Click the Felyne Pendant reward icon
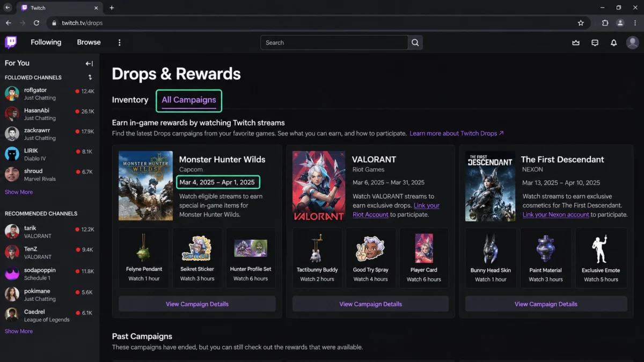 click(x=143, y=248)
